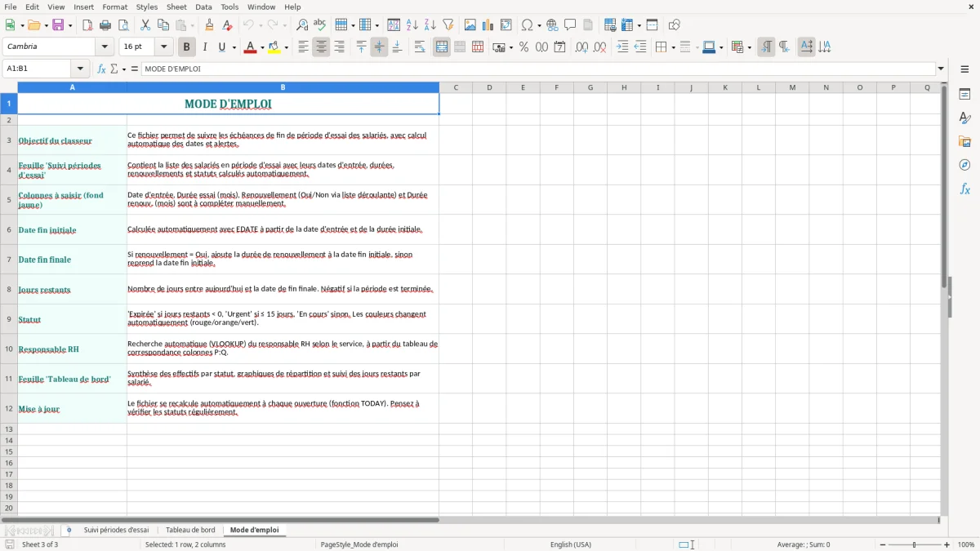
Task: Click the Print icon
Action: coord(105,25)
